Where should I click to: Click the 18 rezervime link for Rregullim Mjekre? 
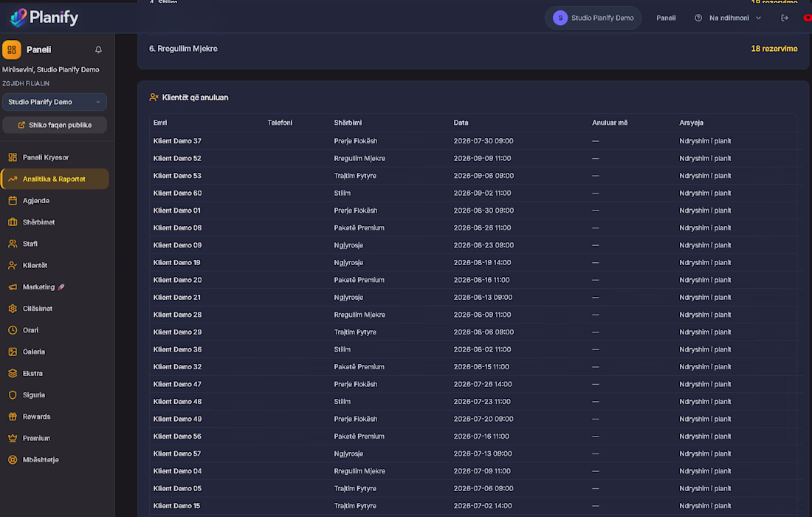point(774,49)
